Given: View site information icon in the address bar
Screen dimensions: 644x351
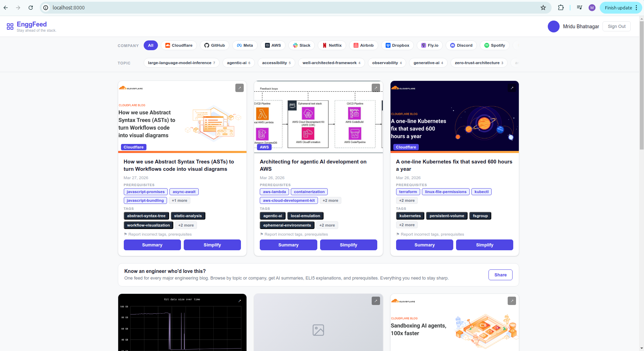Looking at the screenshot, I should 46,8.
